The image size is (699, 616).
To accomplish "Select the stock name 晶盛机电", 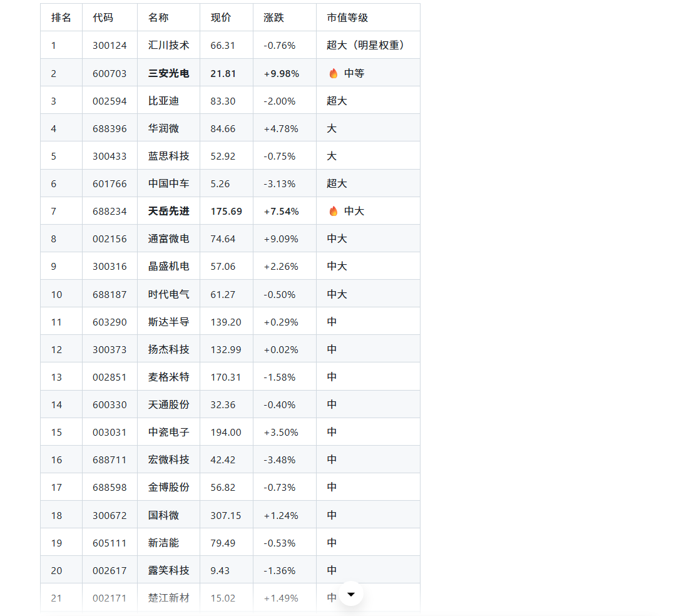I will [168, 266].
